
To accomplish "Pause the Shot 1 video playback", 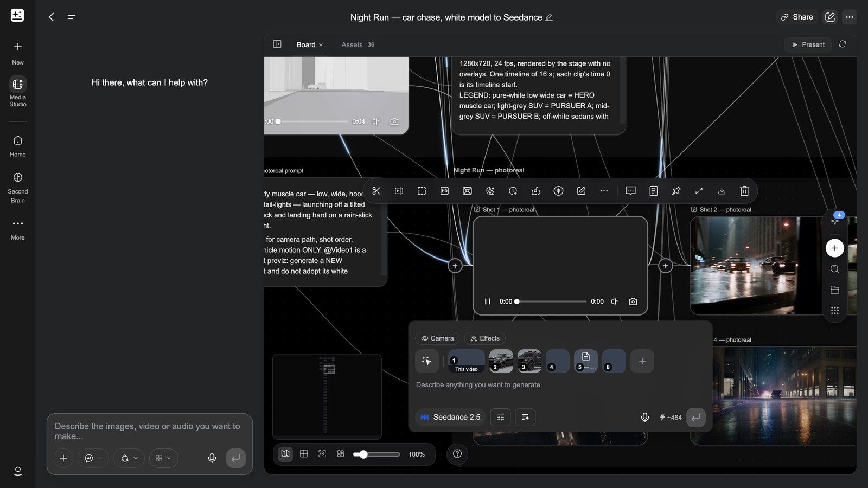I will pos(488,301).
